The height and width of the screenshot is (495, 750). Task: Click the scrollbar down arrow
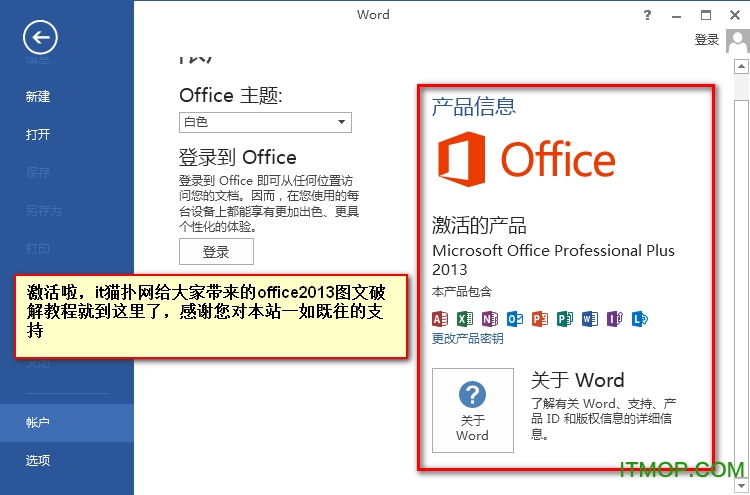point(741,486)
